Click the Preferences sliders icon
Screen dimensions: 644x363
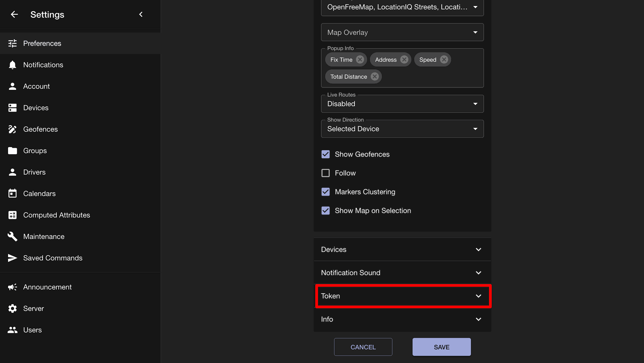pyautogui.click(x=12, y=43)
